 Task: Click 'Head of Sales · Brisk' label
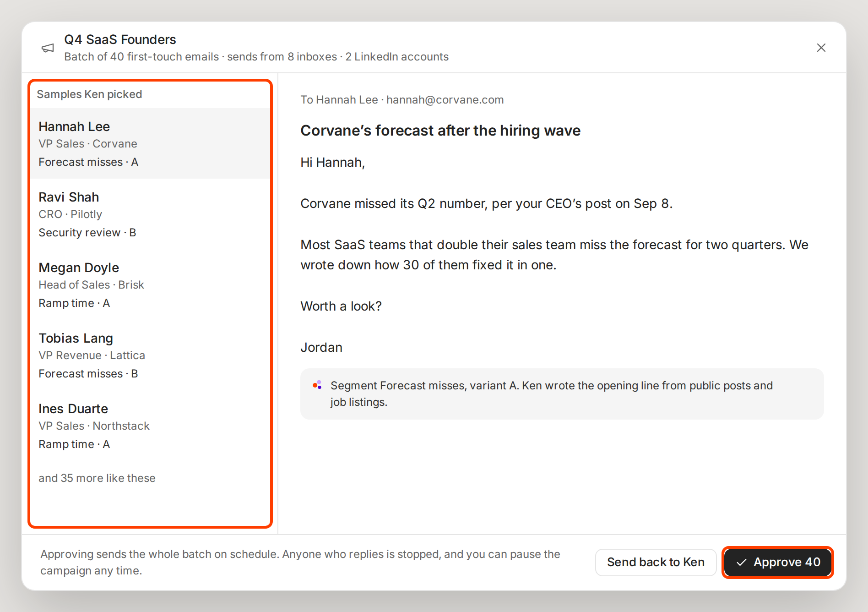91,284
